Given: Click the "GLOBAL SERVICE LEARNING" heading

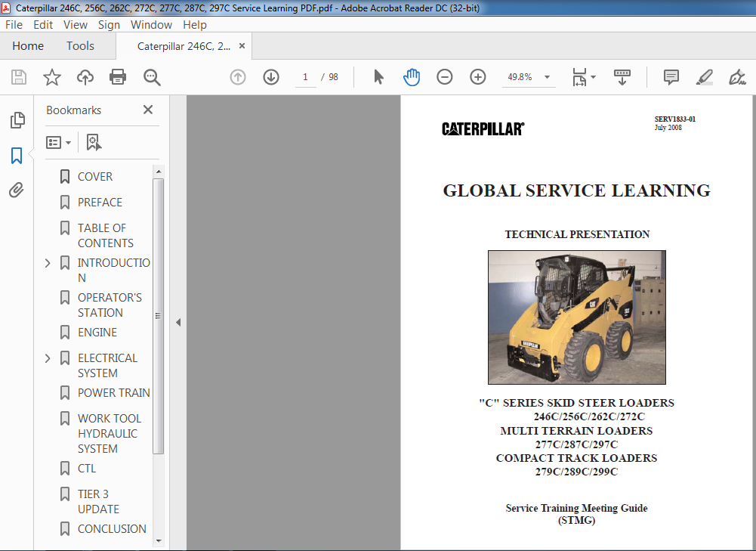Looking at the screenshot, I should [577, 190].
